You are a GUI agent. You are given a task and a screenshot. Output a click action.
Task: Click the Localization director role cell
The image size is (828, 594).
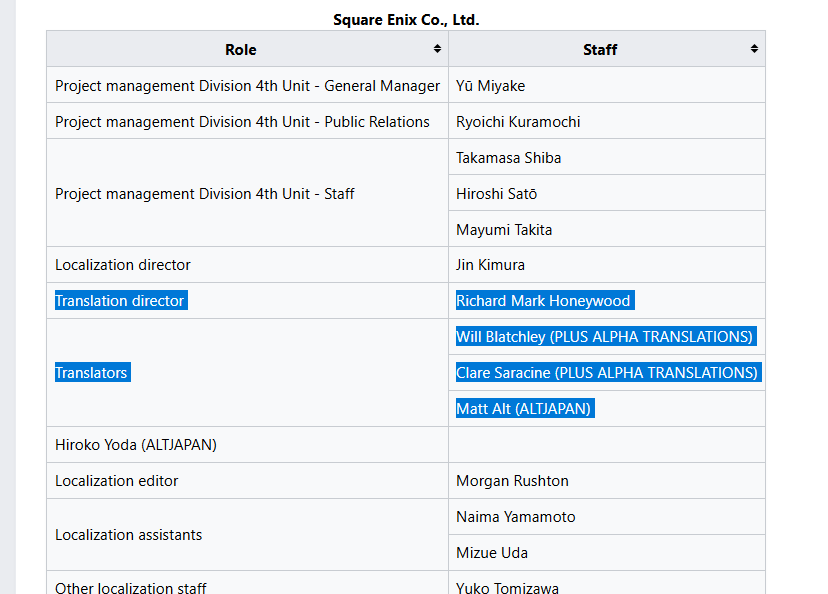[247, 265]
